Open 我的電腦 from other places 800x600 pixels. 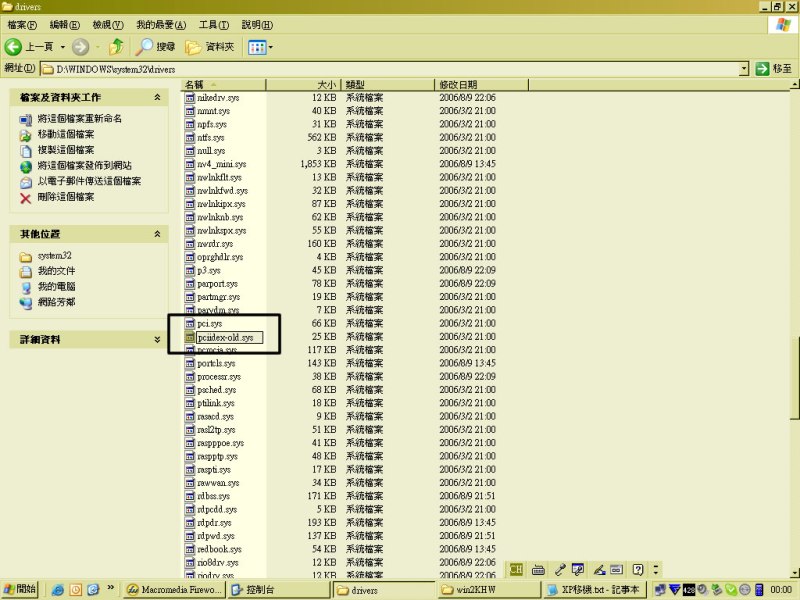(56, 286)
